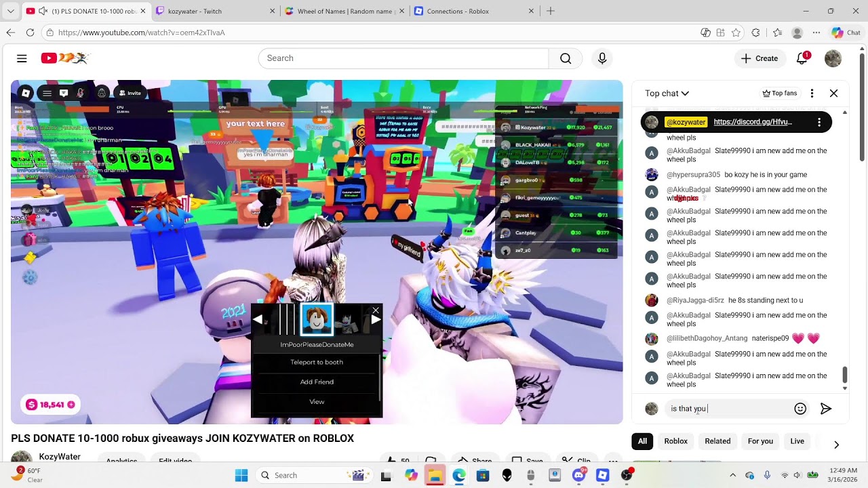Screen dimensions: 868x488
Task: Go back with the browser back arrow
Action: [x=11, y=33]
